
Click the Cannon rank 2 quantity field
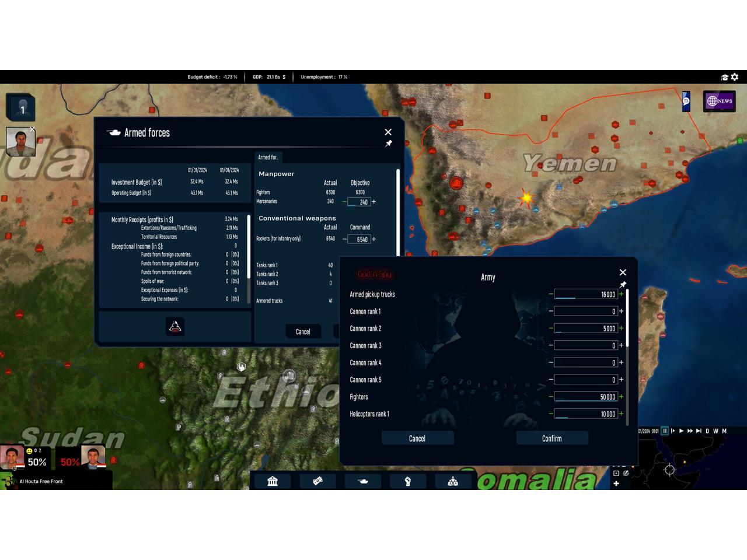tap(586, 328)
